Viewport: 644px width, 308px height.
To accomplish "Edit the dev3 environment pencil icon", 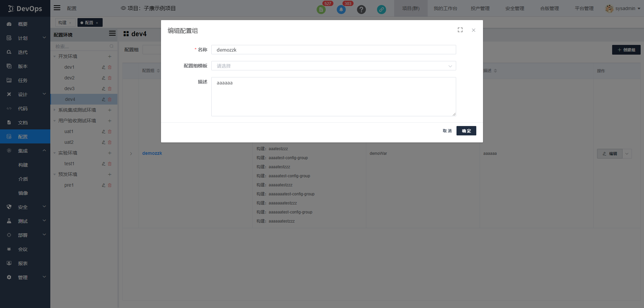I will click(x=104, y=89).
